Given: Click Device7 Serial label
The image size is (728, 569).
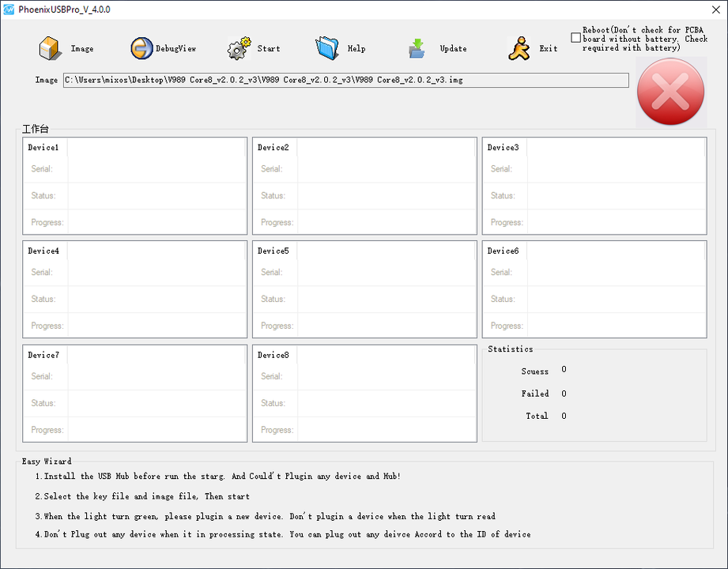Looking at the screenshot, I should 42,376.
